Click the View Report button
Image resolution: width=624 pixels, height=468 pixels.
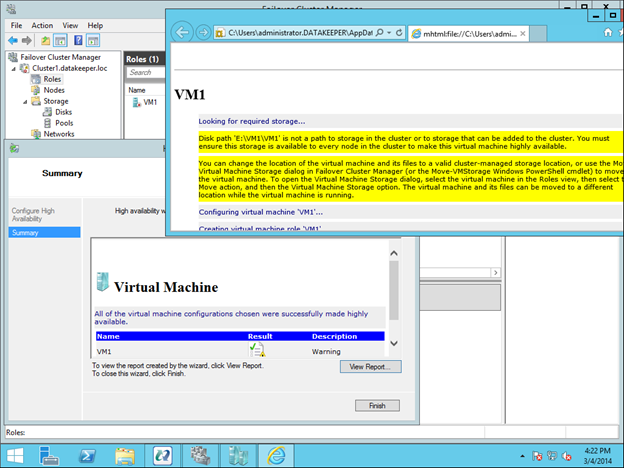(369, 367)
